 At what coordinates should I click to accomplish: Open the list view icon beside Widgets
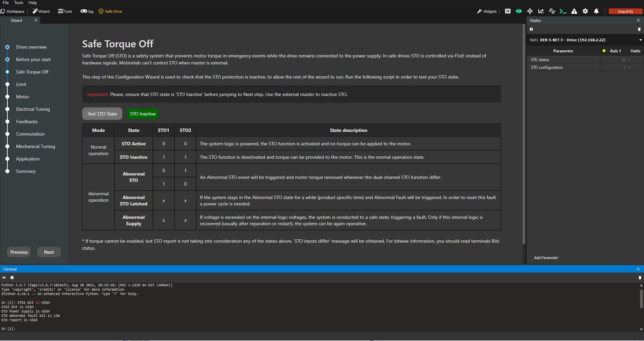(x=508, y=11)
